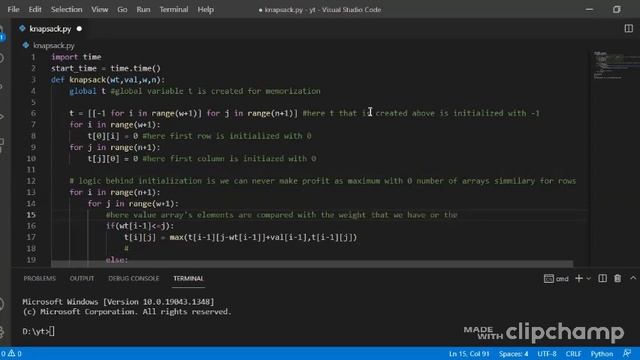Image resolution: width=640 pixels, height=360 pixels.
Task: Open the Selection menu
Action: 67,9
